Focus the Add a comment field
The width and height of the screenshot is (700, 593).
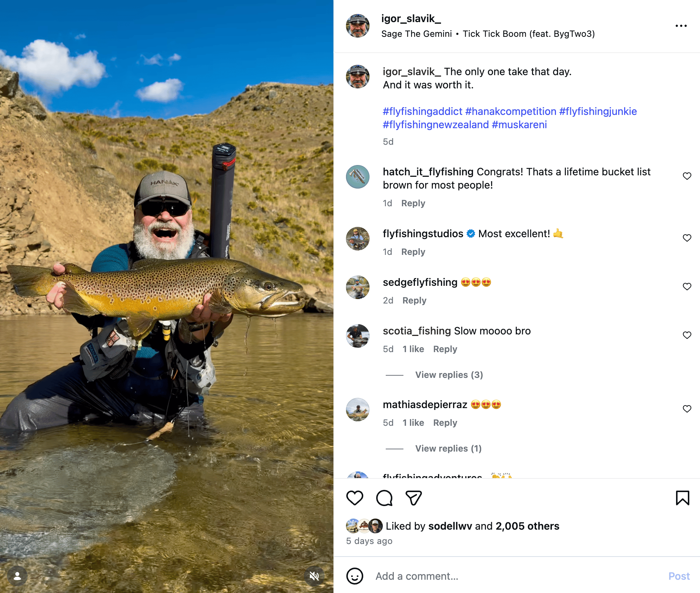[516, 576]
